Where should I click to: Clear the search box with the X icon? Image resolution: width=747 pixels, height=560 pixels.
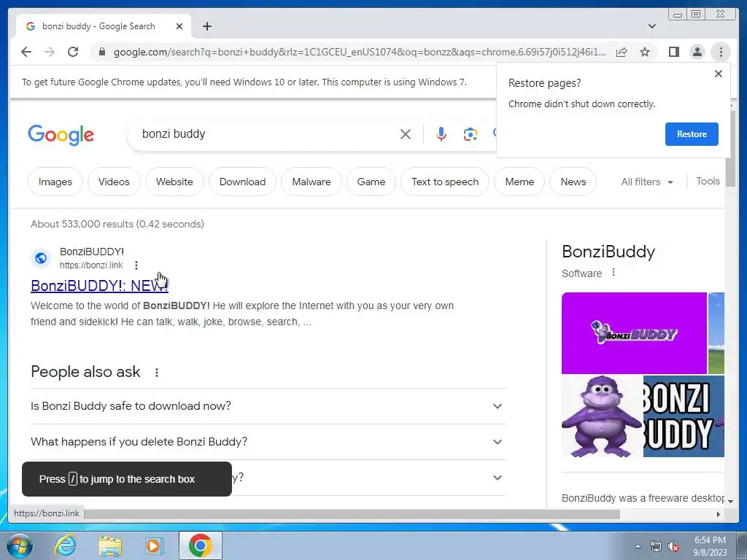pos(406,134)
